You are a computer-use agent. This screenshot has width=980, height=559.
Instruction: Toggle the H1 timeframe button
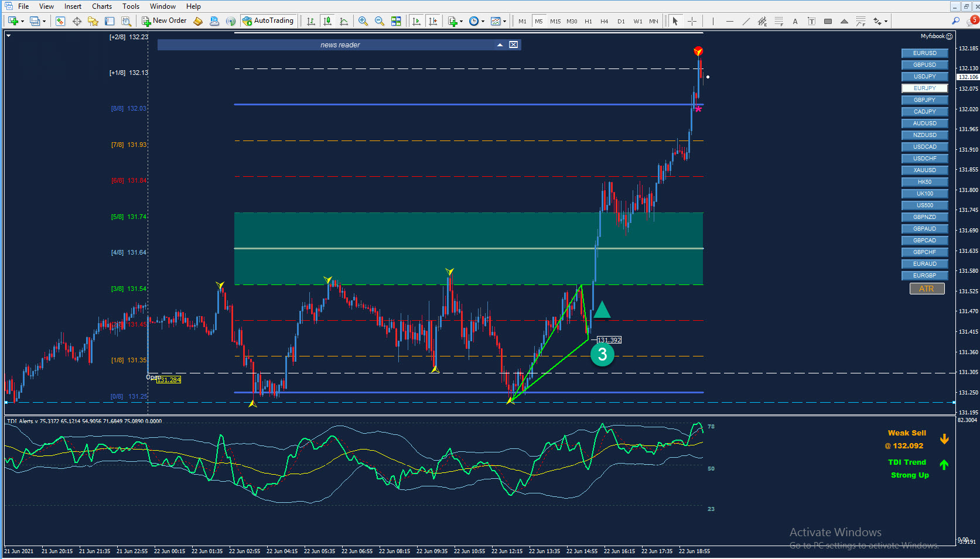pos(588,21)
